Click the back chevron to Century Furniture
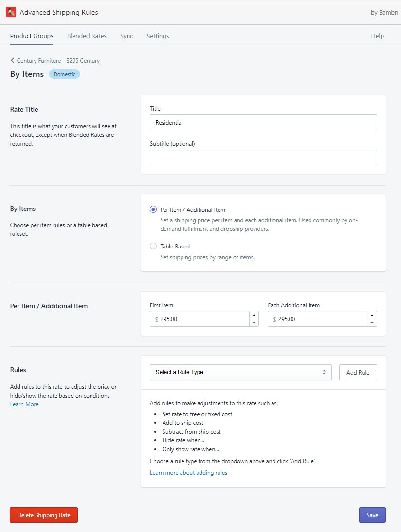The height and width of the screenshot is (532, 401). [x=13, y=61]
